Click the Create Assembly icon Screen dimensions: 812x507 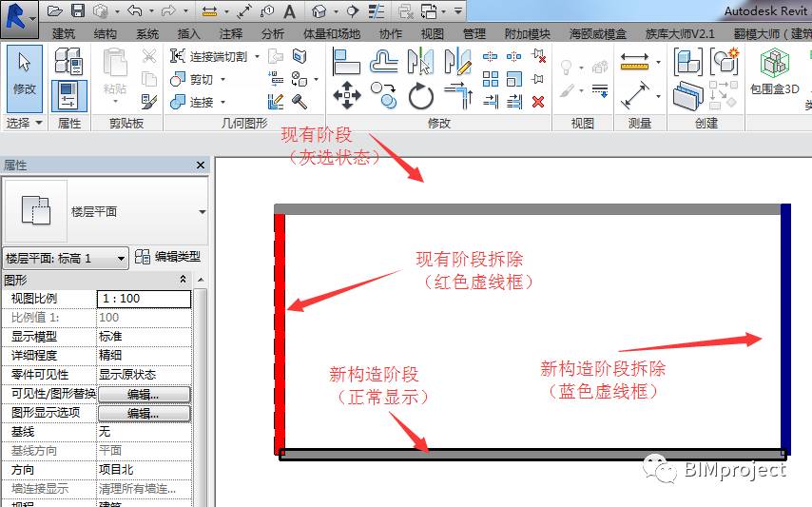(687, 61)
